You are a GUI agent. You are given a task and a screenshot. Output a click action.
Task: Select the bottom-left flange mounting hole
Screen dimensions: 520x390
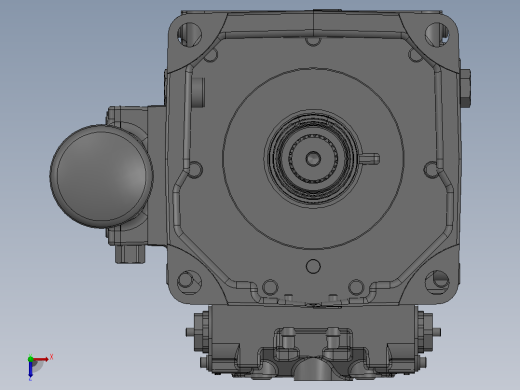(x=189, y=282)
